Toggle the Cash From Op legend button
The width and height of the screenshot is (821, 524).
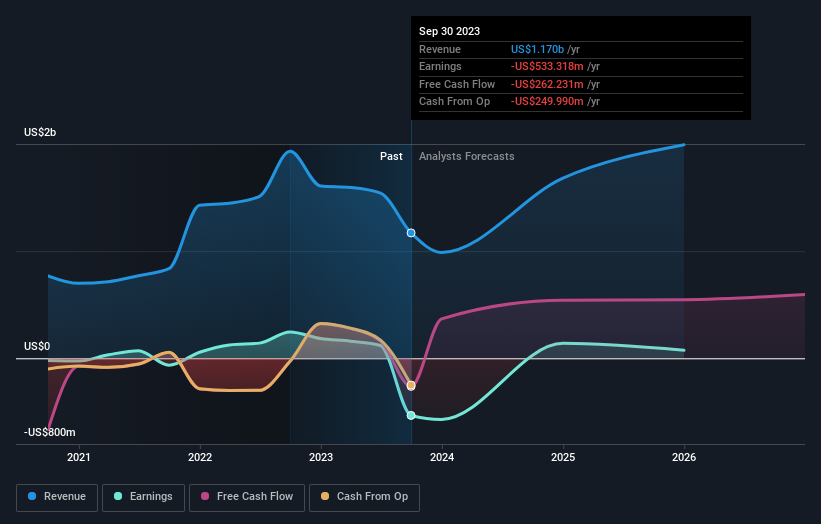364,497
